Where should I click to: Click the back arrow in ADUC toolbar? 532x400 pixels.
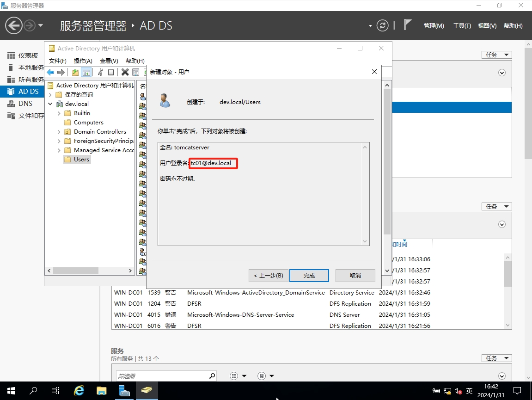[x=50, y=72]
